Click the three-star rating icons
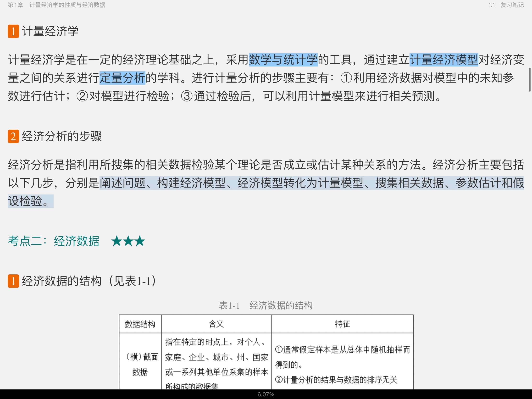The width and height of the screenshot is (532, 399). click(x=128, y=241)
